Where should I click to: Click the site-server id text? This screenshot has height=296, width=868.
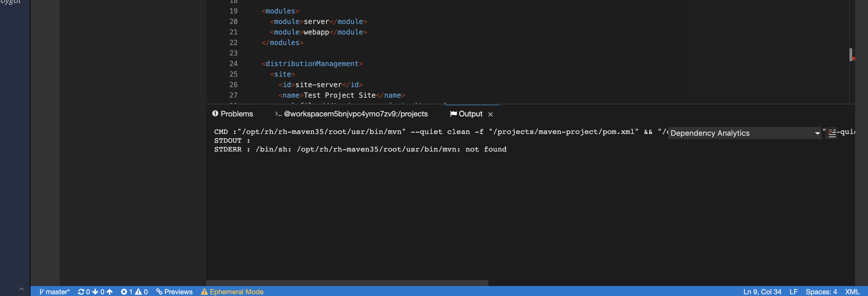coord(318,85)
